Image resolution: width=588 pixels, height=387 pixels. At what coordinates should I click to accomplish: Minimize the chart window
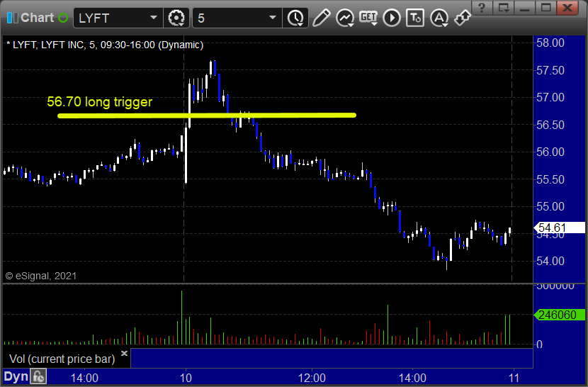525,8
